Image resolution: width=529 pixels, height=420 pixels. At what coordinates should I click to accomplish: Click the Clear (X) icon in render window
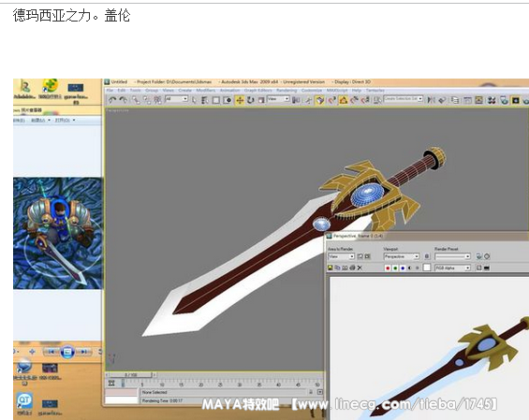tap(360, 268)
